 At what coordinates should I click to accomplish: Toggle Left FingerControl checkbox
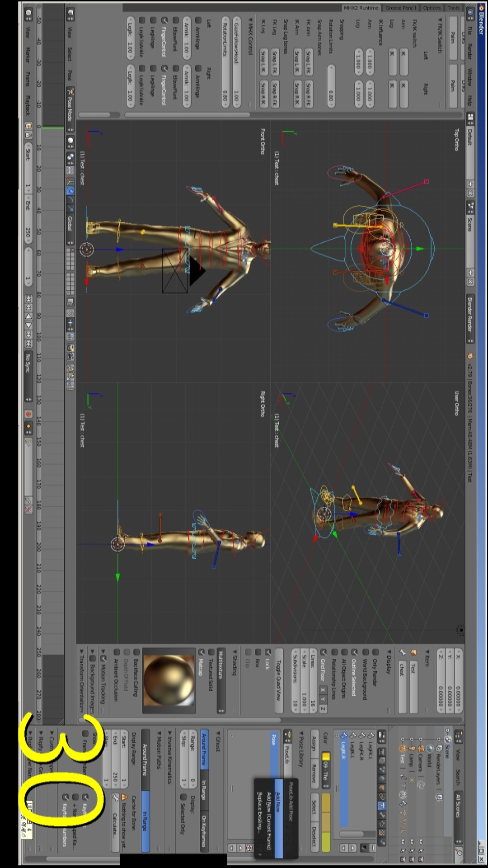[164, 20]
